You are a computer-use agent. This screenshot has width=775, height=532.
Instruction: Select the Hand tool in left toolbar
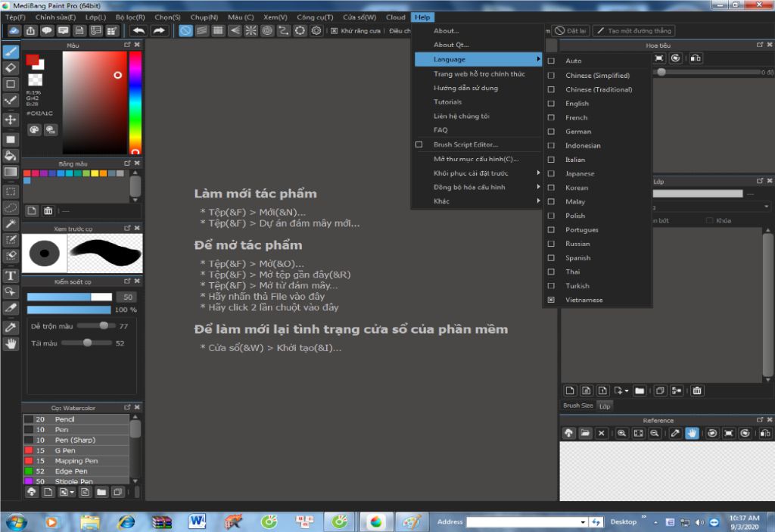(x=11, y=344)
